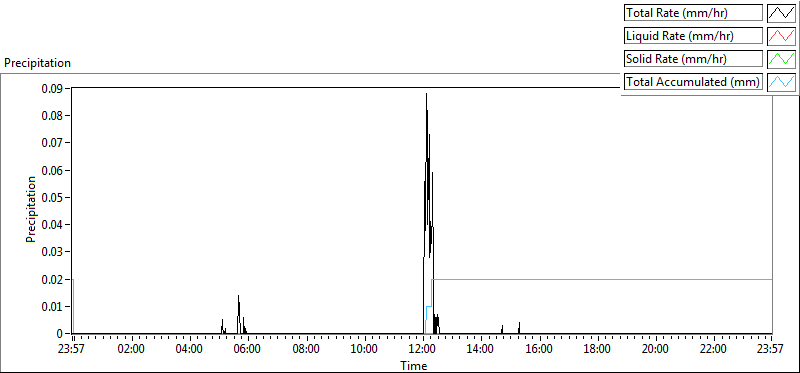800x373 pixels.
Task: Click the 14:00 time axis label
Action: tap(481, 350)
